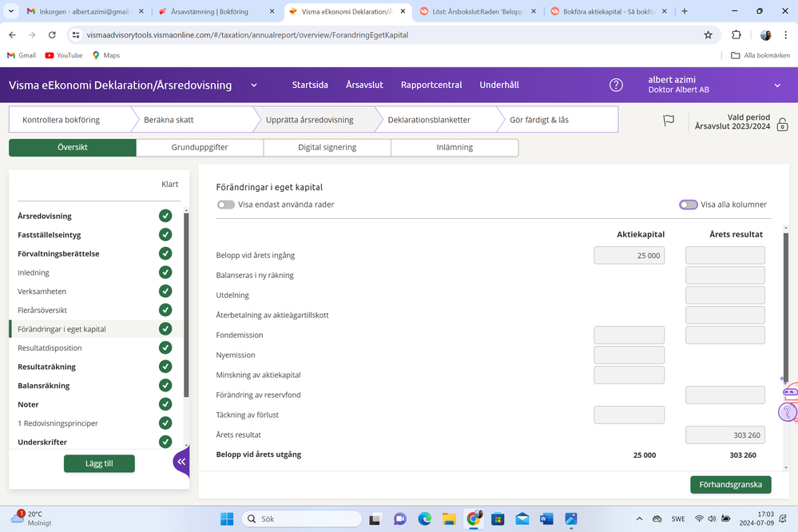
Task: Switch to the Grunduppgifter tab
Action: 200,148
